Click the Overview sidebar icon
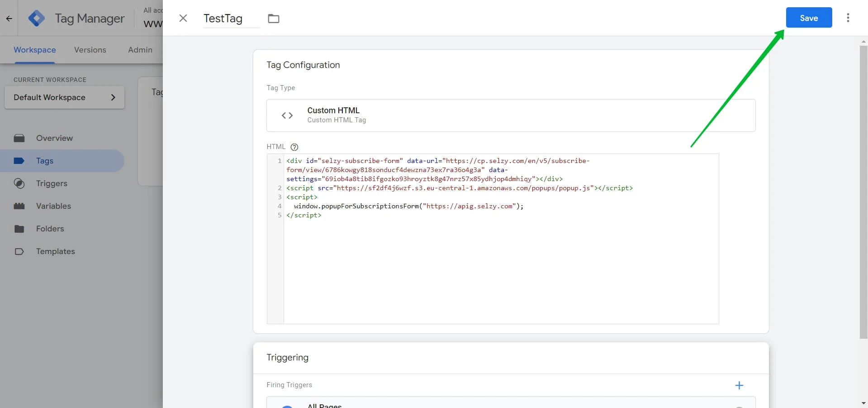The image size is (868, 408). [19, 138]
